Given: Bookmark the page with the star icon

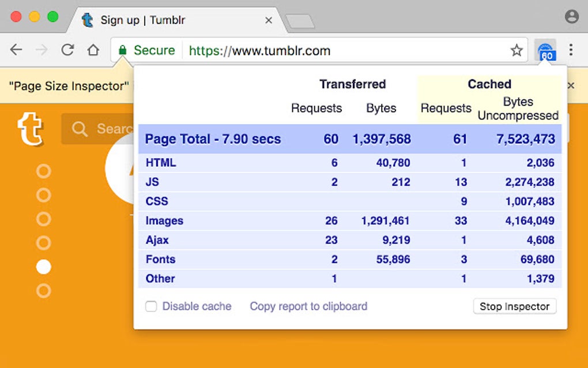Looking at the screenshot, I should pos(517,51).
